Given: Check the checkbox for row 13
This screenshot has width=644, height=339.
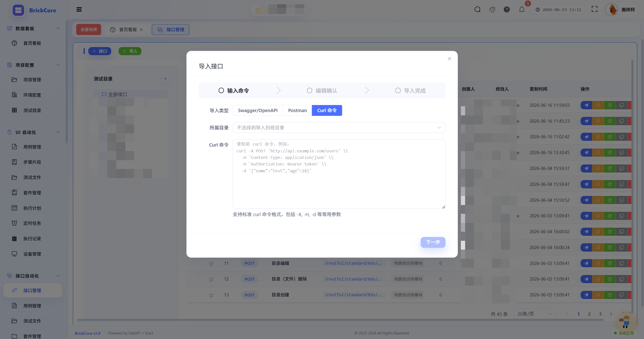Looking at the screenshot, I should coord(194,295).
